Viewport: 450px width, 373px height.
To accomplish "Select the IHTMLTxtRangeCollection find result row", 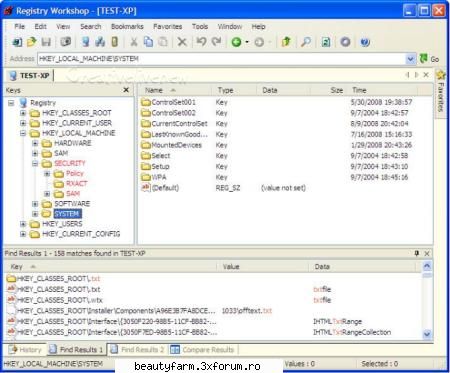I will pyautogui.click(x=213, y=332).
